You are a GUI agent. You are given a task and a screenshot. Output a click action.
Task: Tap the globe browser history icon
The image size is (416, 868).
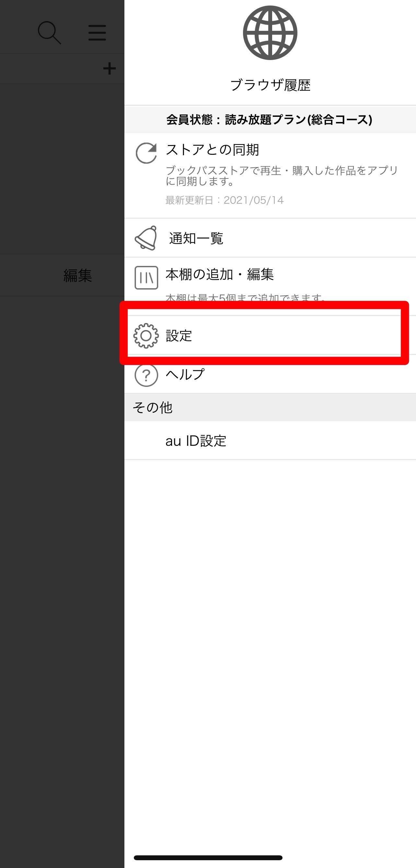pyautogui.click(x=270, y=33)
